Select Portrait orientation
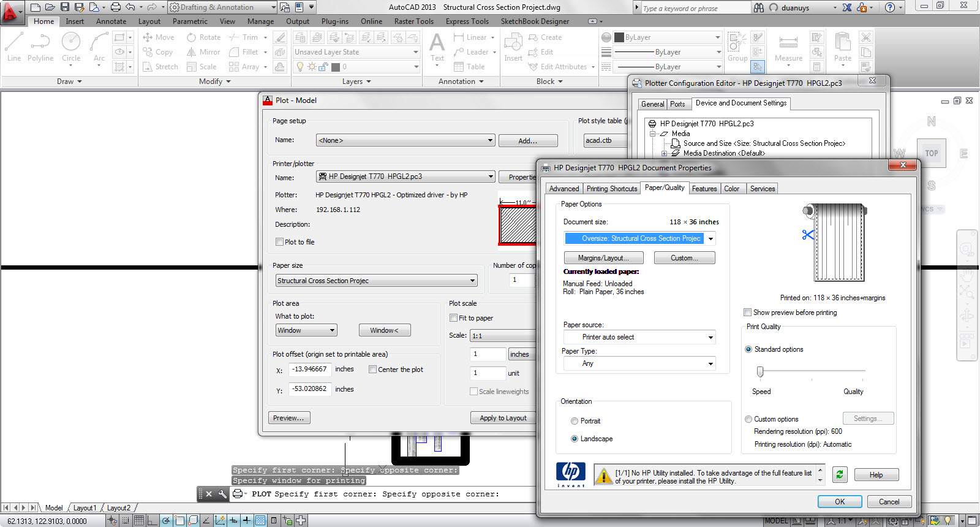The image size is (980, 527). [x=575, y=421]
